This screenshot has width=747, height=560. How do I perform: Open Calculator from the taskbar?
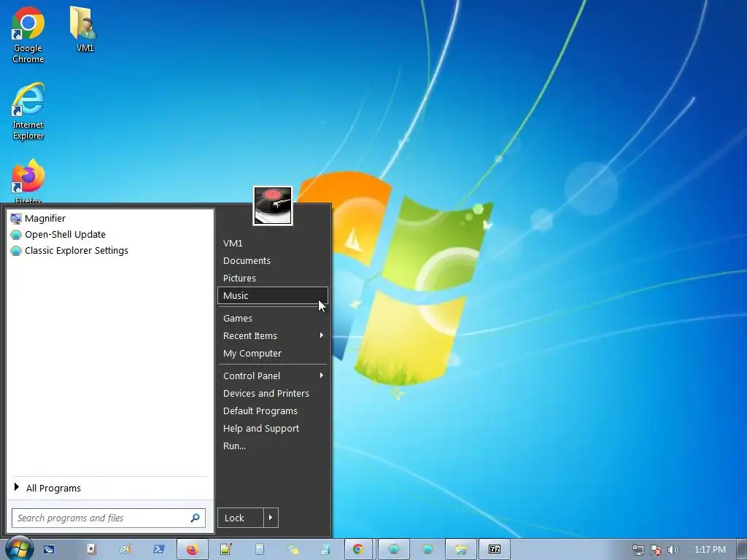[x=260, y=550]
